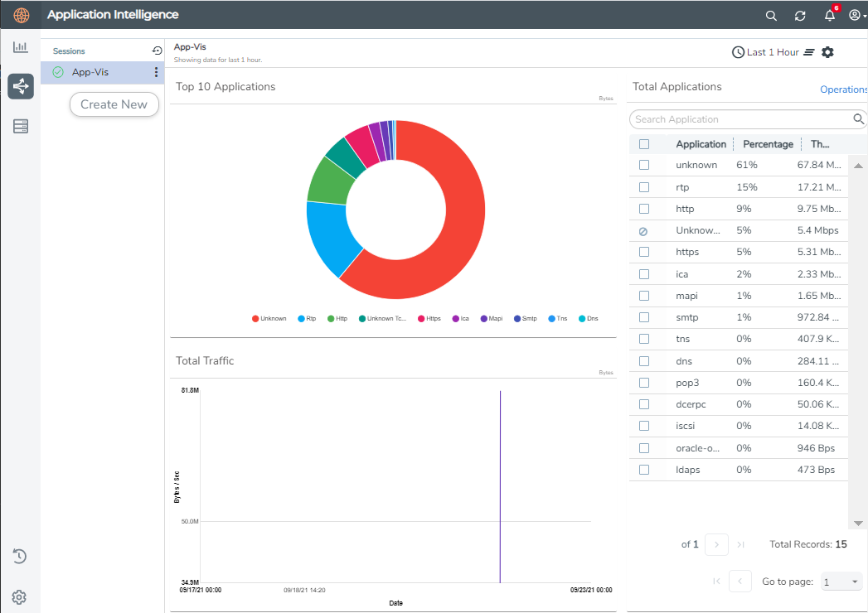The width and height of the screenshot is (868, 613).
Task: Click the refresh icon in header
Action: click(x=800, y=16)
